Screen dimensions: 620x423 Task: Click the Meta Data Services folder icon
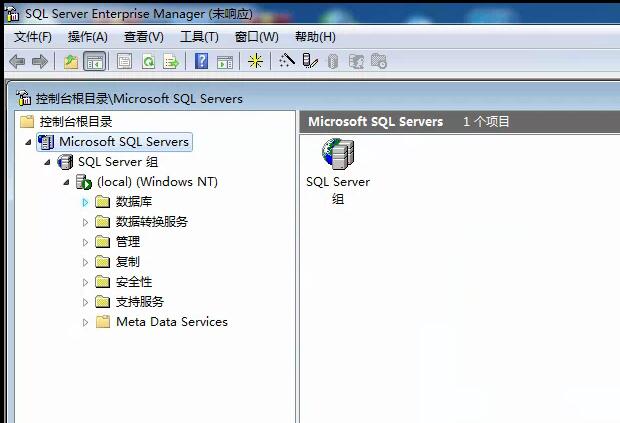click(103, 321)
